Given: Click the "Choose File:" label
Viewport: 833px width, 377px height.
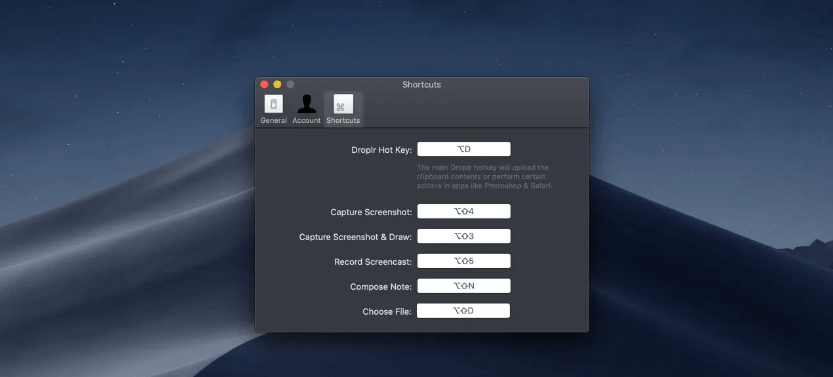Looking at the screenshot, I should (387, 312).
